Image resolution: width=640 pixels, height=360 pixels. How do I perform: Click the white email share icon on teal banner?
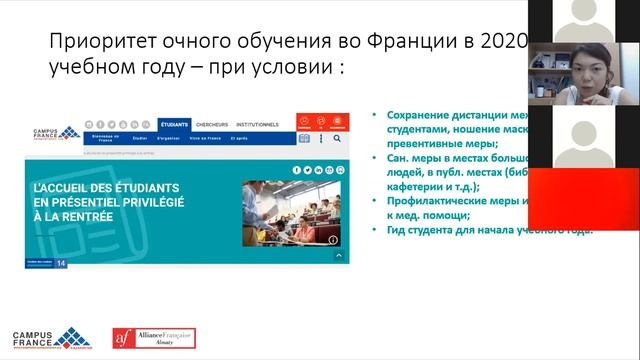329,170
